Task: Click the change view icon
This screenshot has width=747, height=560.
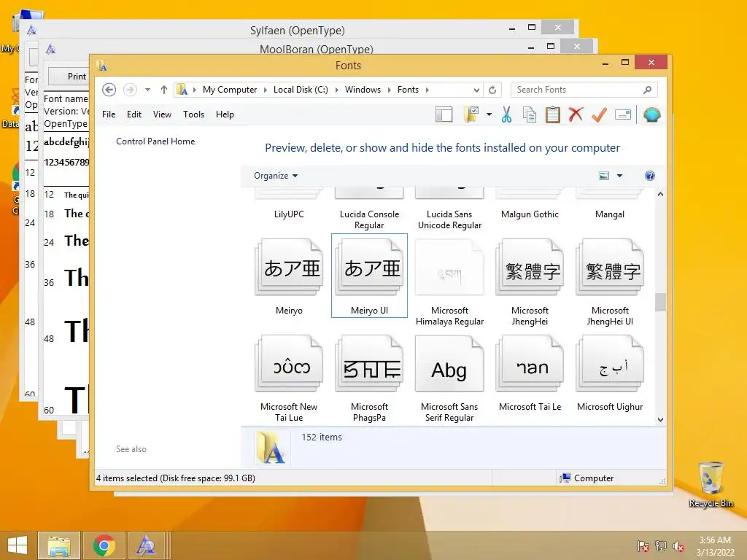Action: [x=603, y=176]
